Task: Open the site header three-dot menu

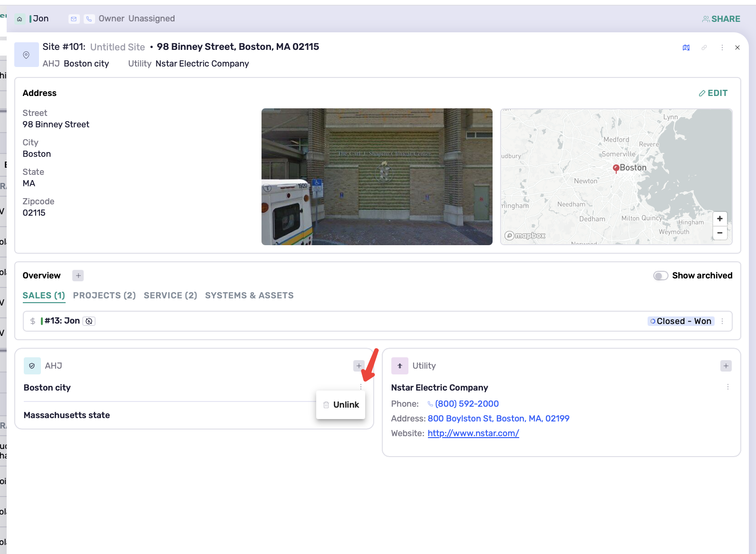Action: pyautogui.click(x=722, y=48)
